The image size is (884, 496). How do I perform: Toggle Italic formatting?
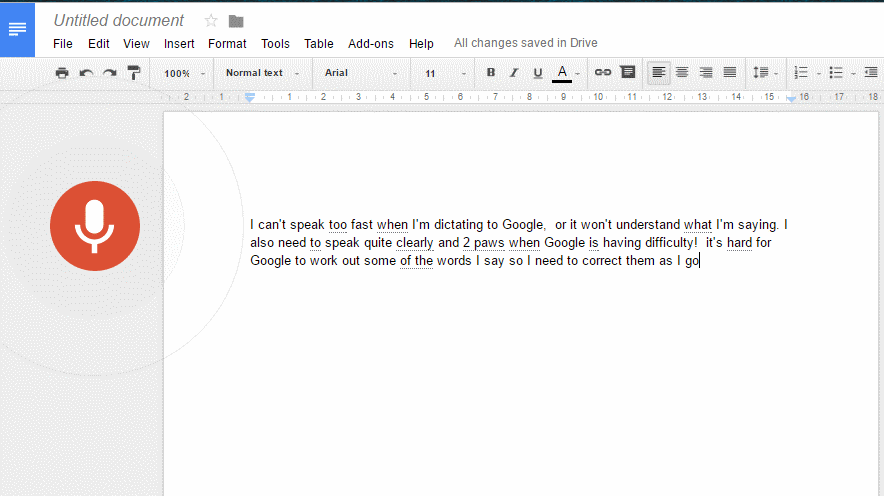click(514, 73)
